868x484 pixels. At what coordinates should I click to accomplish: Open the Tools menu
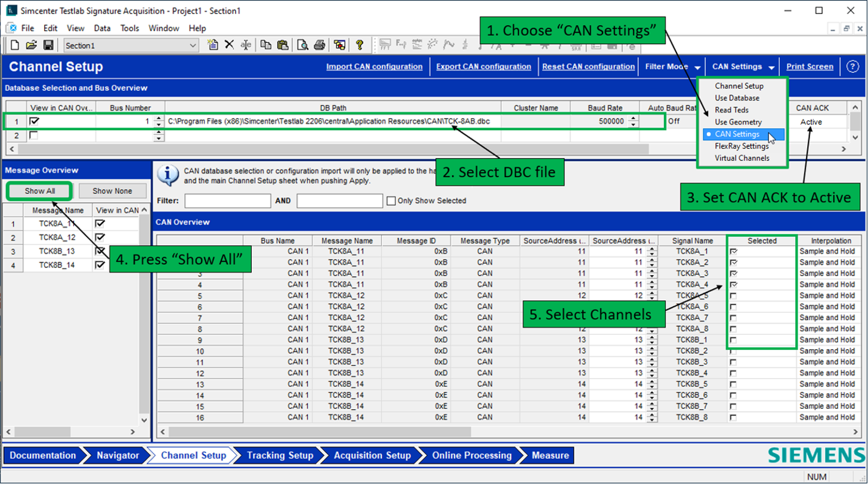click(x=129, y=28)
